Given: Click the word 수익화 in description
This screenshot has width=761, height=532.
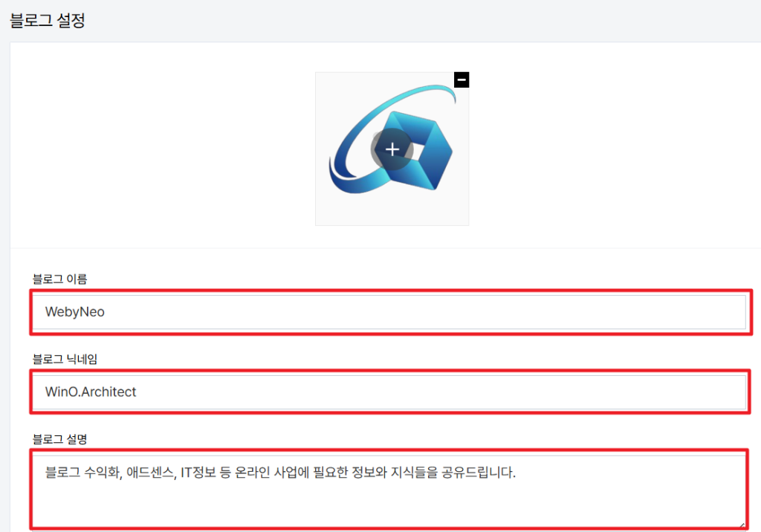Looking at the screenshot, I should click(103, 473).
